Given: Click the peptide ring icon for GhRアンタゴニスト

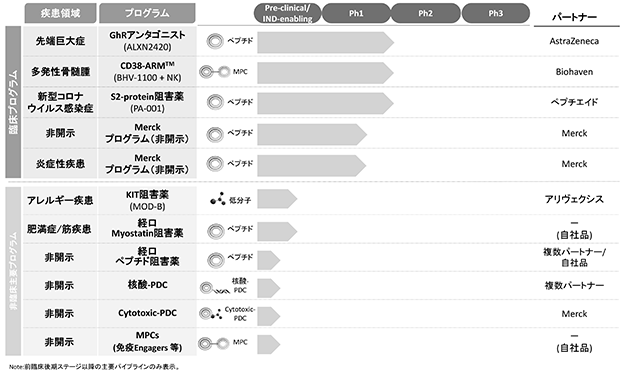Looking at the screenshot, I should point(215,41).
